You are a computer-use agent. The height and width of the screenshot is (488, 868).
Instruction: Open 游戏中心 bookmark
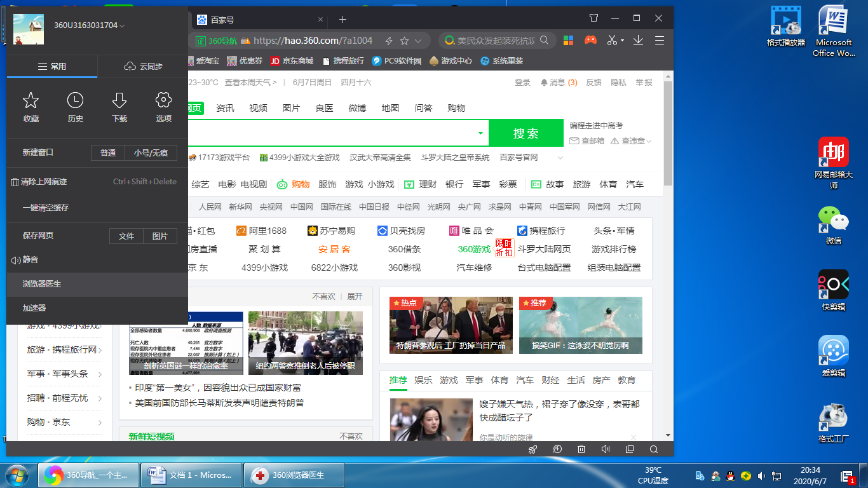(x=451, y=61)
